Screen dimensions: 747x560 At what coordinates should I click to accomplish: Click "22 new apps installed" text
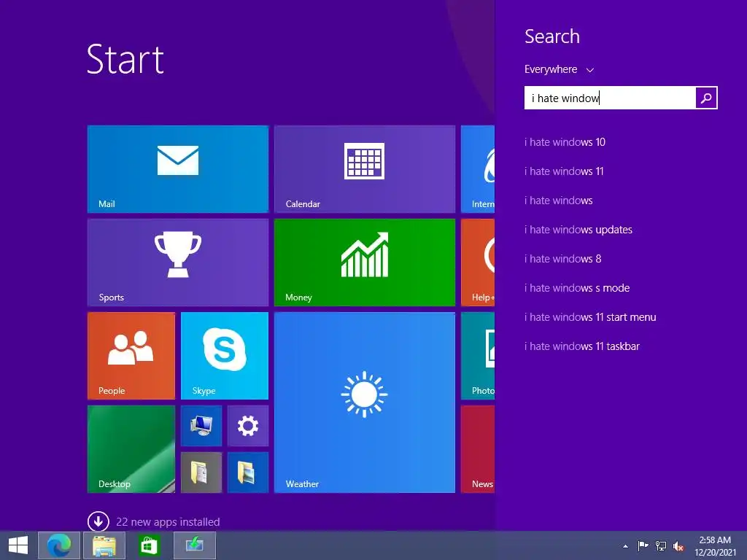pyautogui.click(x=168, y=522)
